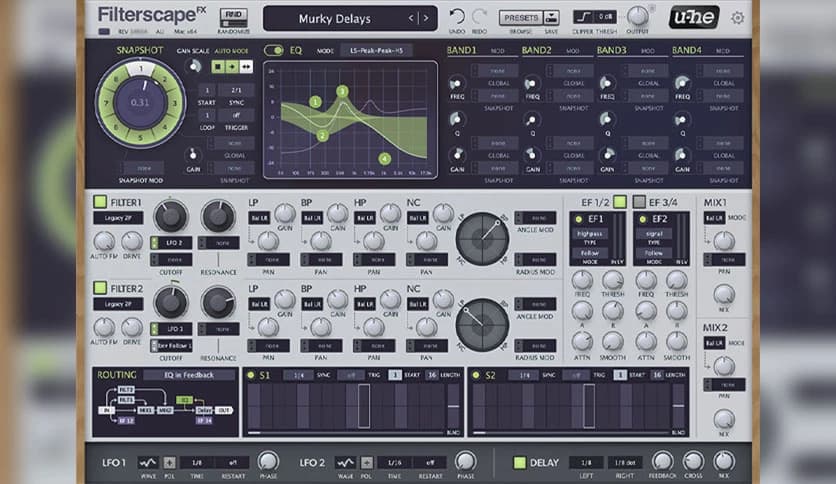This screenshot has width=836, height=484.
Task: Choose the LFO 1 waveform icon
Action: pos(148,462)
